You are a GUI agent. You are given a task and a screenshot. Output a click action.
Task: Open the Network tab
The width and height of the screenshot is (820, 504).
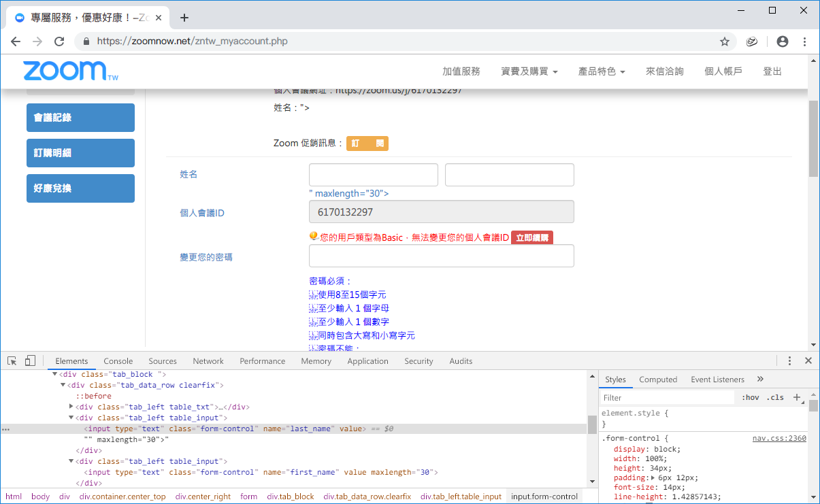point(208,361)
